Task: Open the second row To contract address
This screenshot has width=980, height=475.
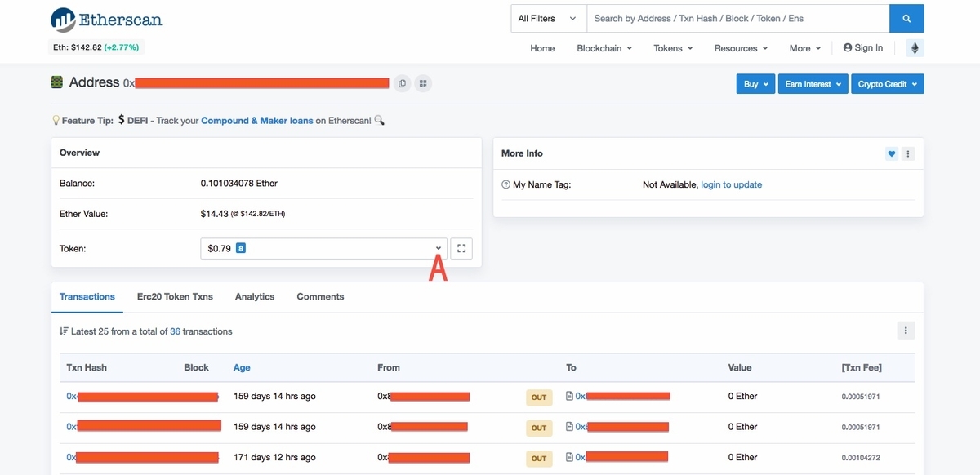Action: click(622, 427)
